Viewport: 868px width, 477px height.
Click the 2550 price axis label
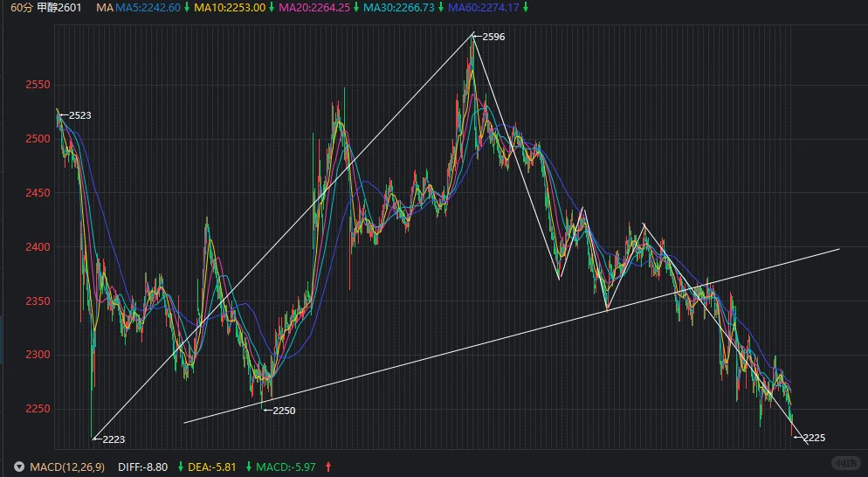point(38,84)
